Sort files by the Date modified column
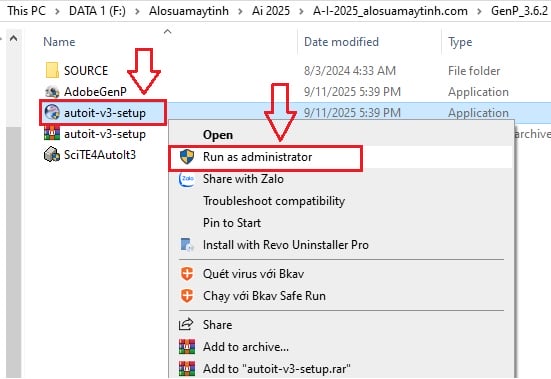This screenshot has width=551, height=379. click(341, 42)
